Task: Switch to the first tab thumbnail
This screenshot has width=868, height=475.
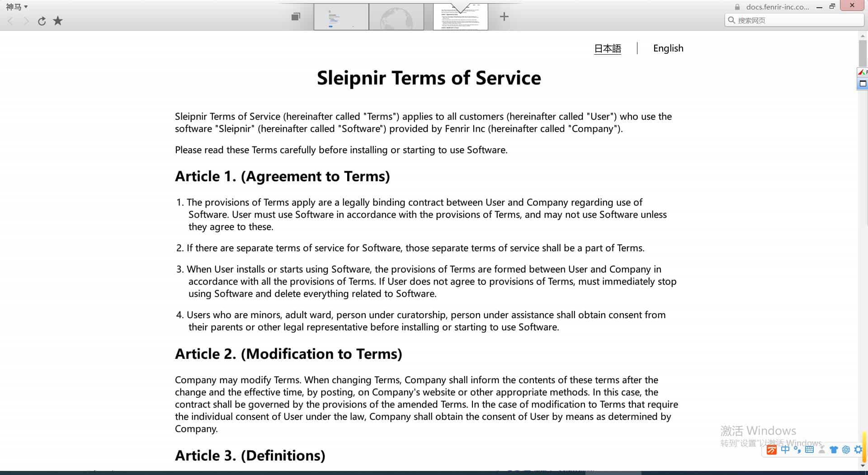Action: pos(341,17)
